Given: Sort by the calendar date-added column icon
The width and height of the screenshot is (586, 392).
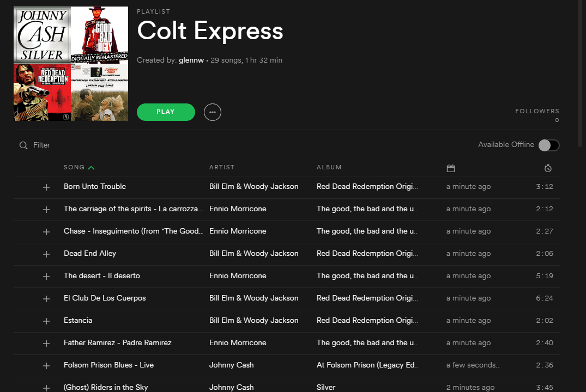Looking at the screenshot, I should click(451, 168).
